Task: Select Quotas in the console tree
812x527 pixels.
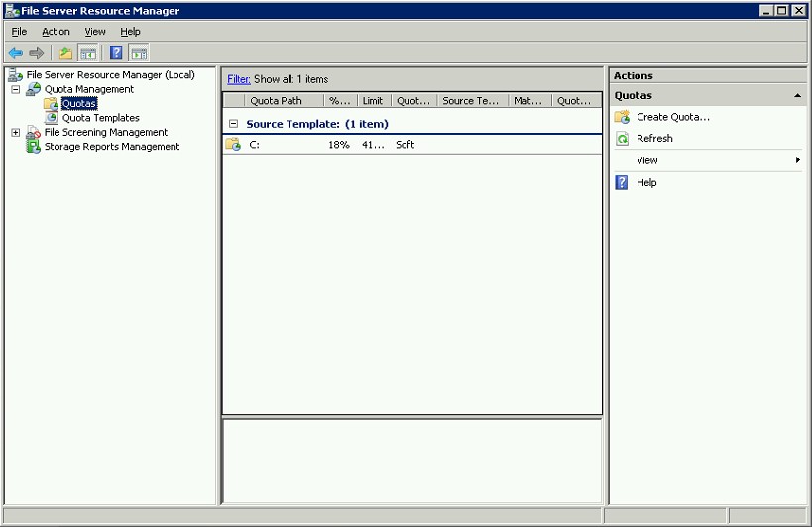Action: [x=79, y=103]
